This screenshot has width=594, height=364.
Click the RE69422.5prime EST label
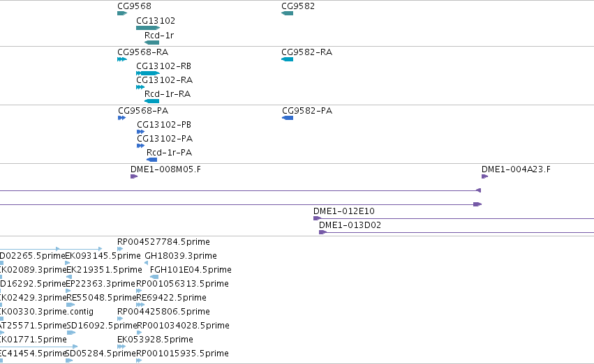171,298
